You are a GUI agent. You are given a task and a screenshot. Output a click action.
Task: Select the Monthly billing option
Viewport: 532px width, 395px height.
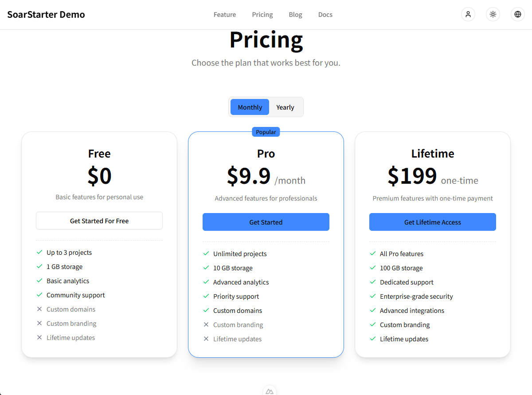tap(249, 107)
